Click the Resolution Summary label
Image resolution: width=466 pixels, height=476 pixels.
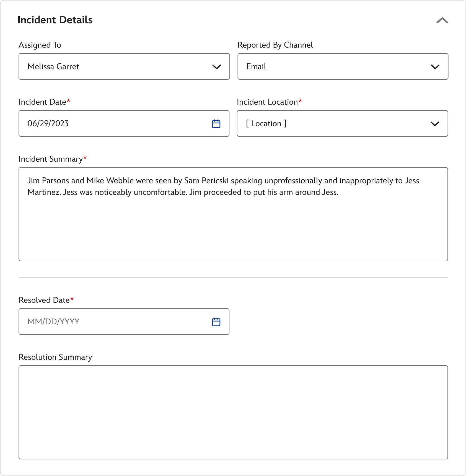click(55, 357)
